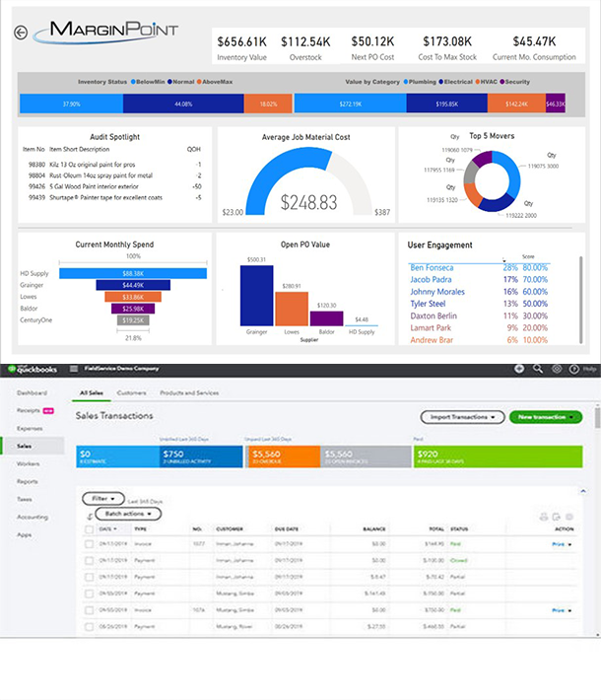The image size is (601, 700).
Task: Click the CUSTOMER column header
Action: click(x=230, y=529)
